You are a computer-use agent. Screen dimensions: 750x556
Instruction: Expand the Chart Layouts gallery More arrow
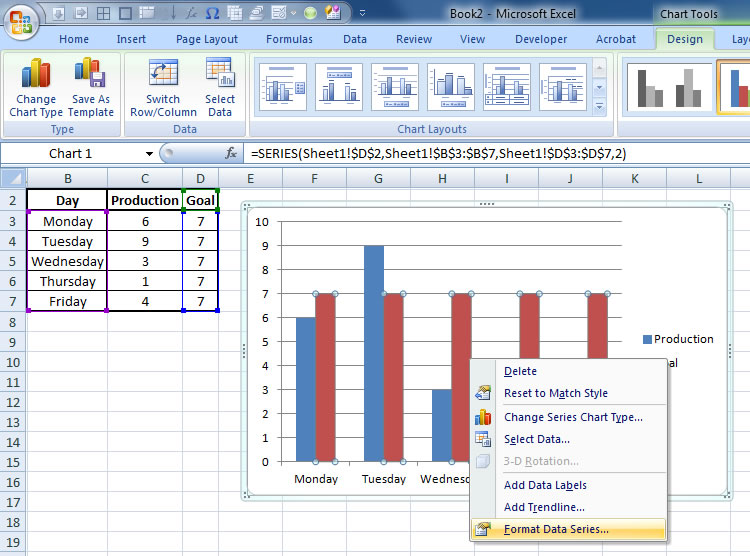[x=599, y=106]
